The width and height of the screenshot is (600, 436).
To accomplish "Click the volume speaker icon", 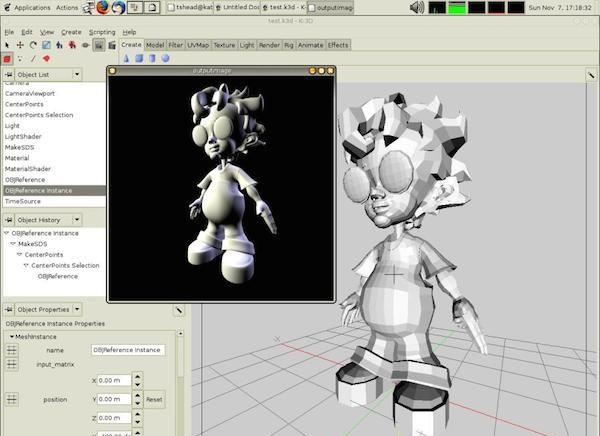I will pos(417,7).
